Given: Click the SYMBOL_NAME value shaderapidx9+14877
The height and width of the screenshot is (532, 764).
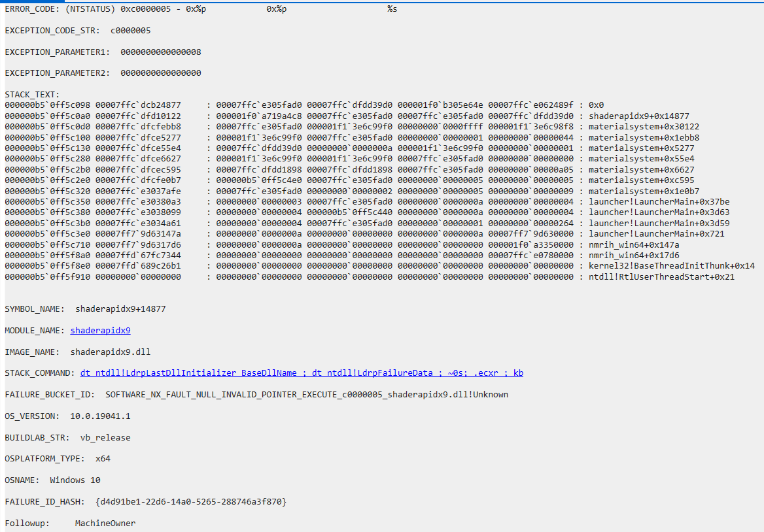Looking at the screenshot, I should (120, 309).
